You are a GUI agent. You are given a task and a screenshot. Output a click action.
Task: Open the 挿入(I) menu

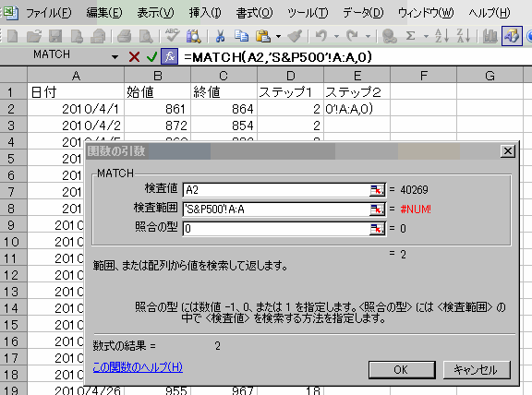tap(205, 13)
